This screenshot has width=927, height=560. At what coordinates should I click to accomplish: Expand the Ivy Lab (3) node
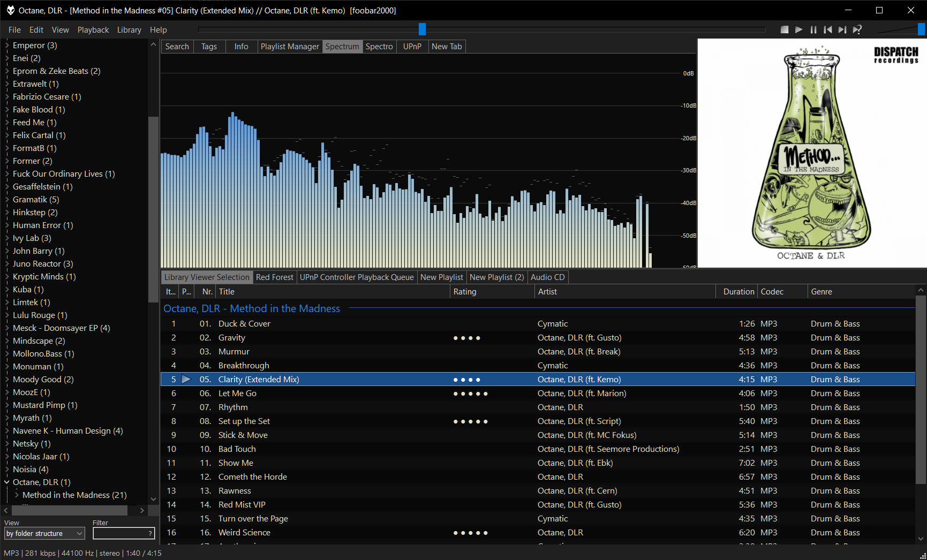coord(7,238)
